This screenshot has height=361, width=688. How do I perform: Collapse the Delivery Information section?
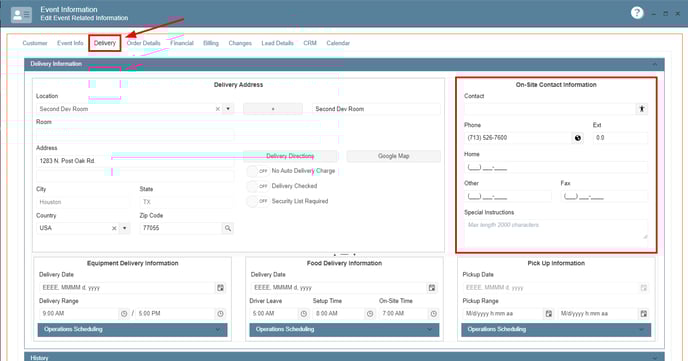(x=655, y=64)
